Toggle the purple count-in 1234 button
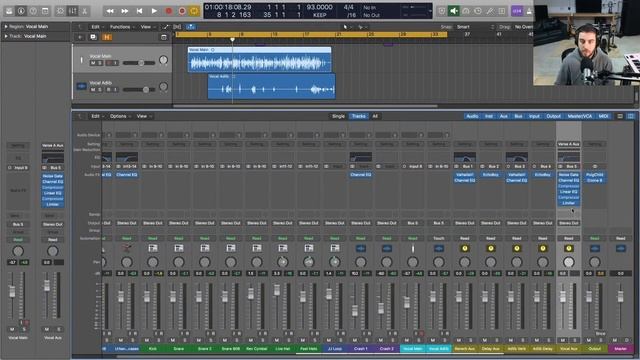This screenshot has height=360, width=640. point(517,11)
